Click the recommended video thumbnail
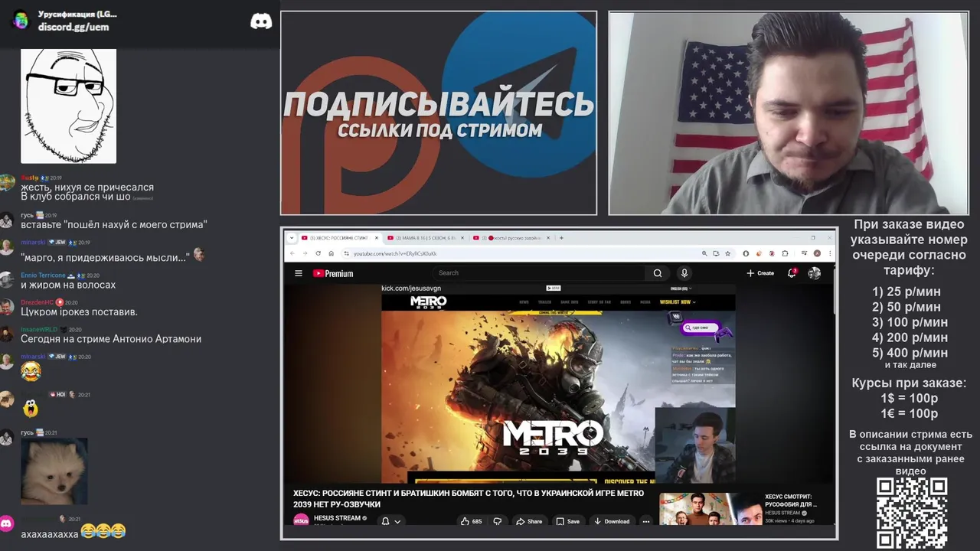 (710, 509)
